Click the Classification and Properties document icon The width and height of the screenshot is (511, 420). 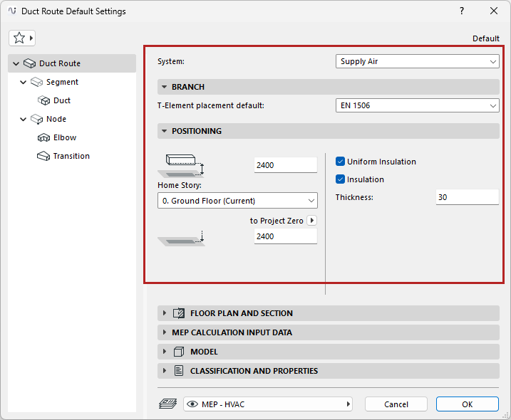pyautogui.click(x=179, y=371)
